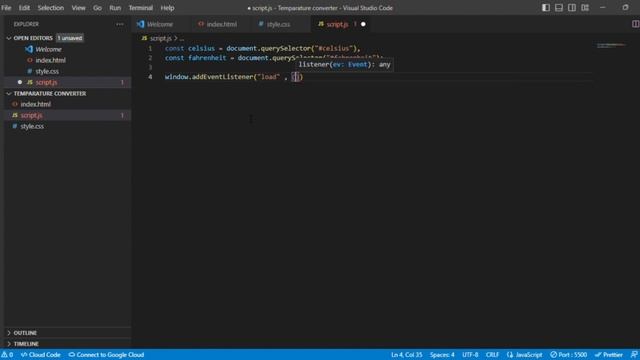
Task: Click Cloud Code status bar item
Action: [x=40, y=355]
